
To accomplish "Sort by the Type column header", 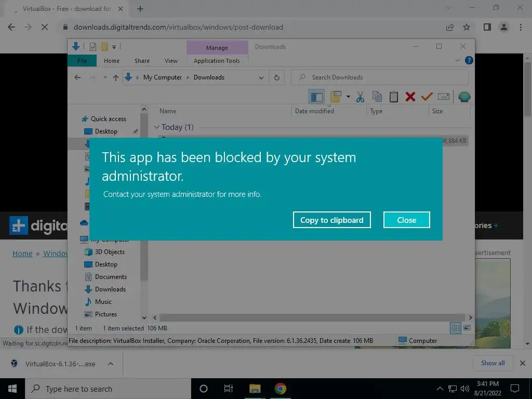I will (x=376, y=111).
